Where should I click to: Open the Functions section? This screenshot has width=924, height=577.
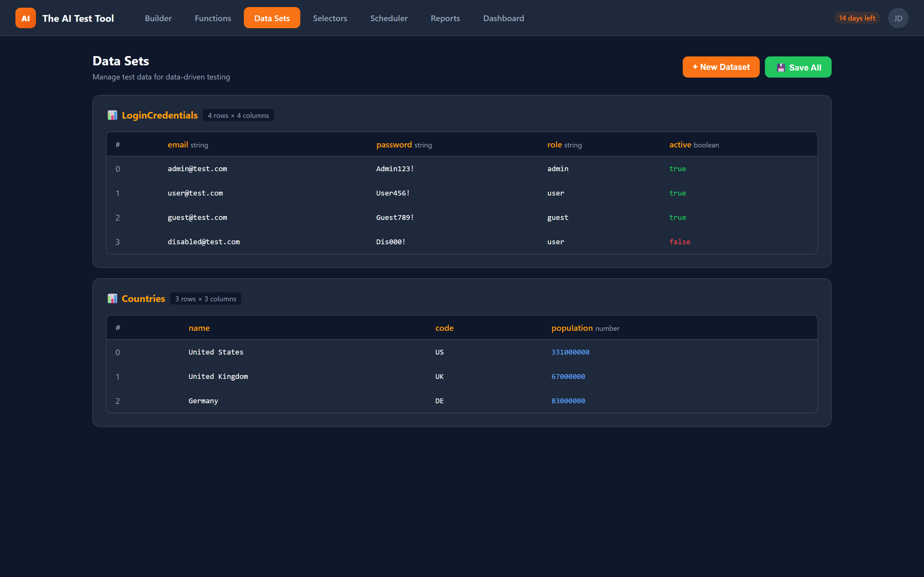pos(213,18)
